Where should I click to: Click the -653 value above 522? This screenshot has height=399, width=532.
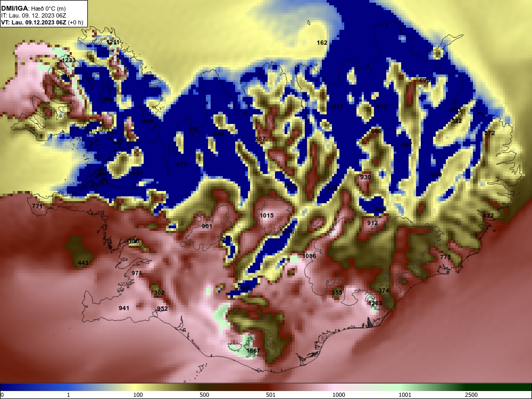coord(455,110)
